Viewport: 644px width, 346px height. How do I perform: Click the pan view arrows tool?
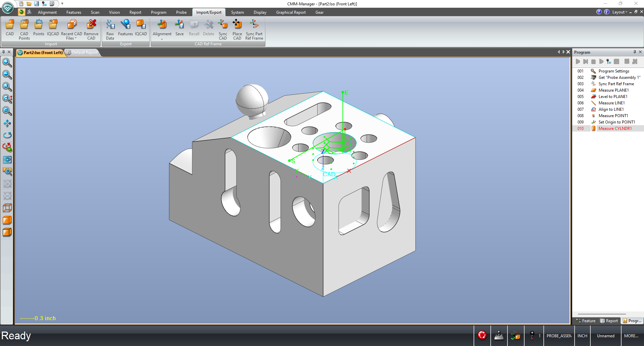7,123
